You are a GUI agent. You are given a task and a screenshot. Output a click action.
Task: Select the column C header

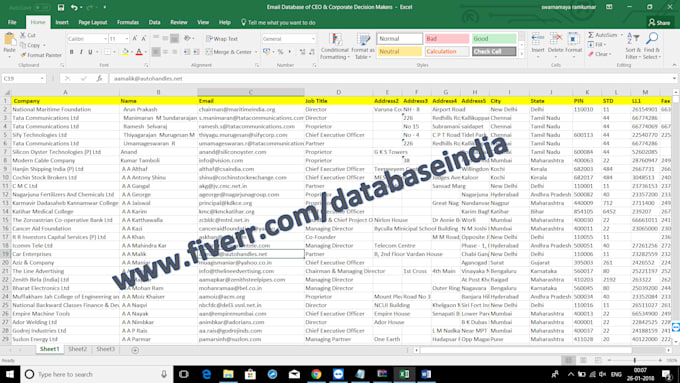coord(251,92)
